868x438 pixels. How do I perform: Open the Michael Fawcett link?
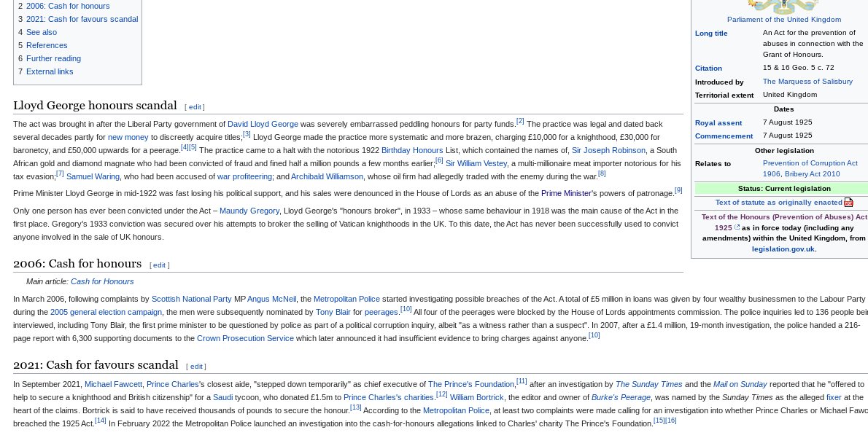pyautogui.click(x=113, y=385)
